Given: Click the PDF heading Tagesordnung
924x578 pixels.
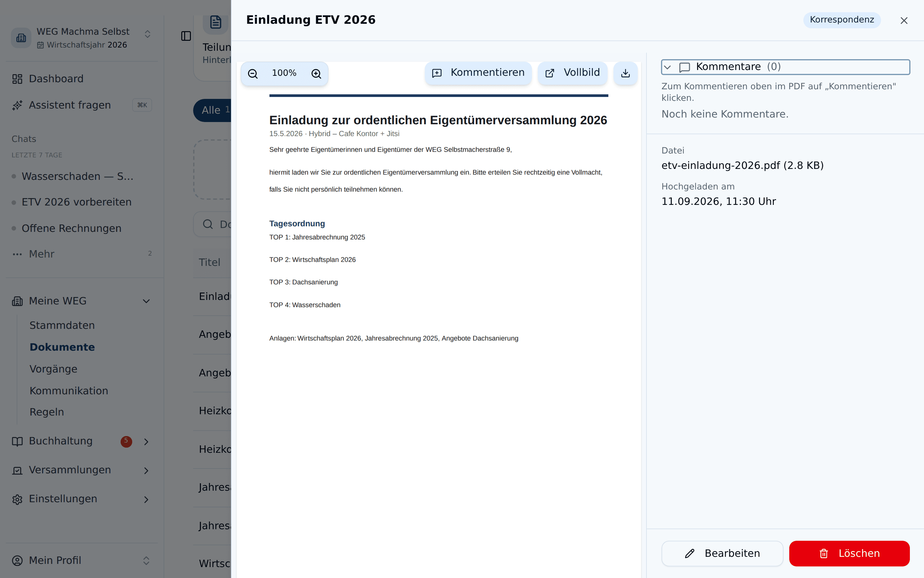Looking at the screenshot, I should click(x=297, y=223).
